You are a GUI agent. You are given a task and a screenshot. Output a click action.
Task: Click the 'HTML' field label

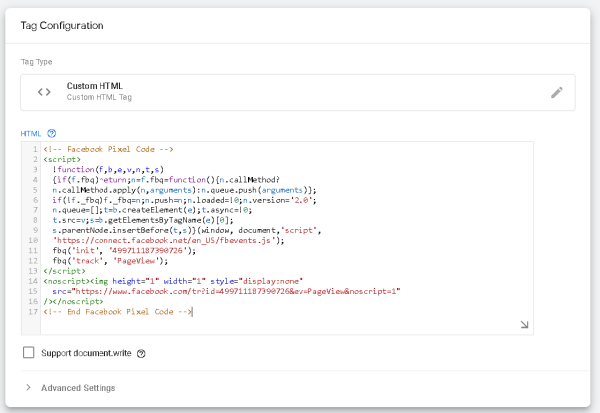[31, 134]
